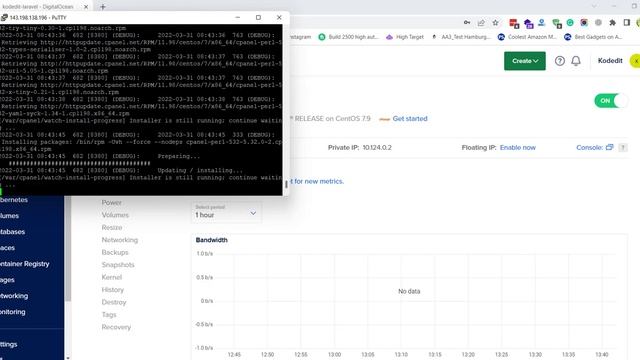Click the yellow Kodedit avatar
Screen dimensions: 640x360
click(x=635, y=61)
